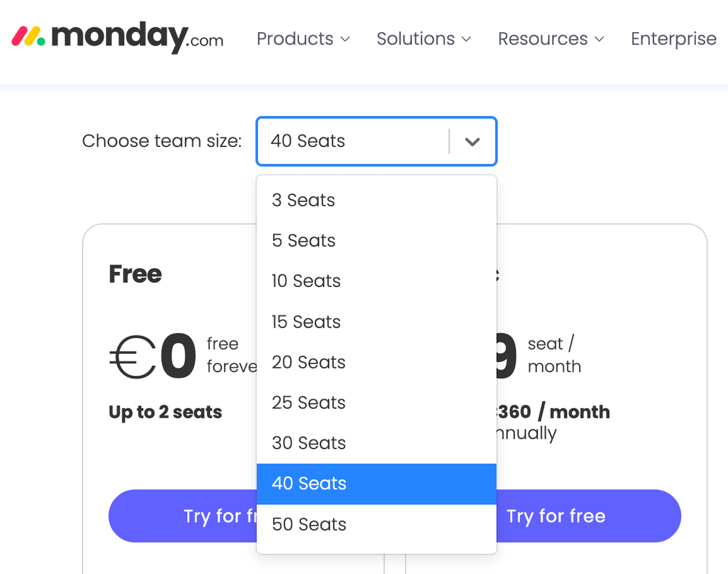Expand the Resources dropdown chevron
The image size is (728, 574).
[601, 39]
